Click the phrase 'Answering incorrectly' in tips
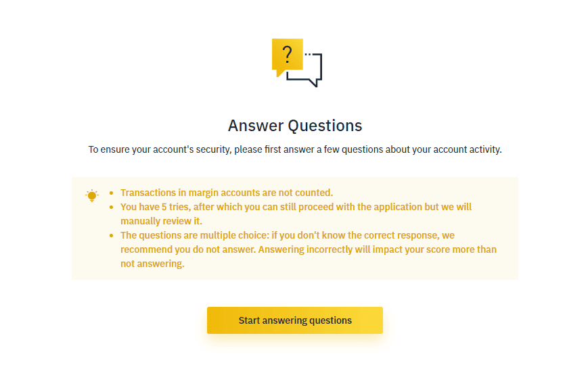 (x=305, y=249)
